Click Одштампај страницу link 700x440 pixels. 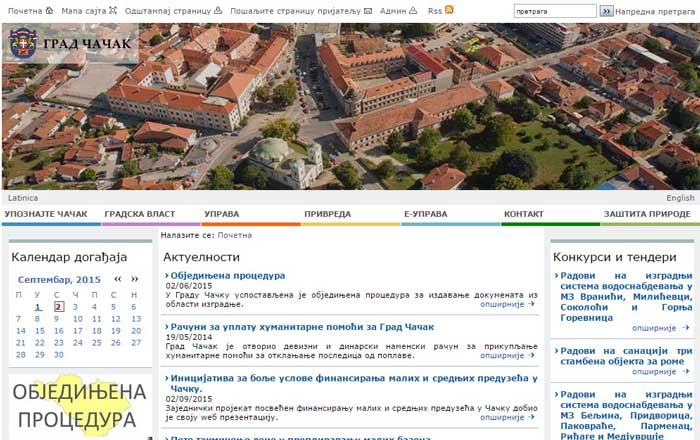coord(168,11)
